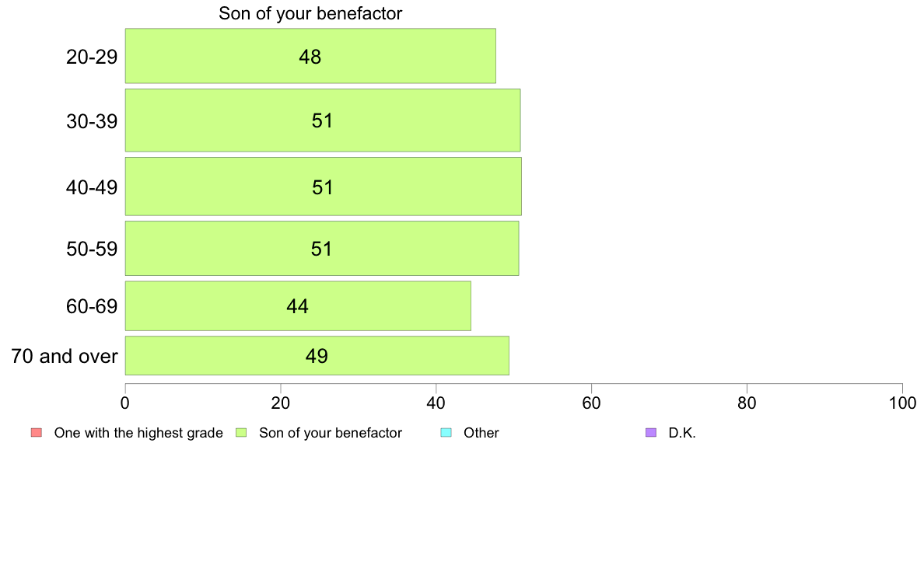Click the 0 tick on the x-axis

click(x=125, y=403)
